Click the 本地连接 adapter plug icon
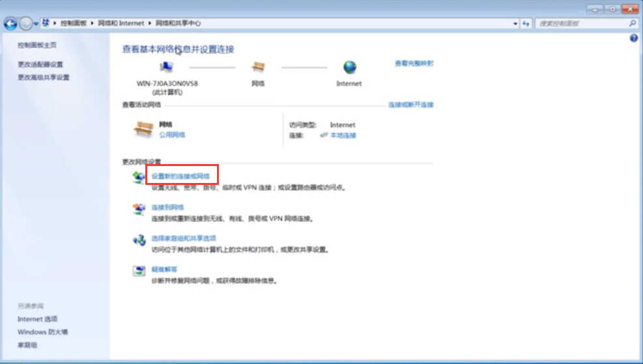This screenshot has height=364, width=643. click(x=324, y=135)
